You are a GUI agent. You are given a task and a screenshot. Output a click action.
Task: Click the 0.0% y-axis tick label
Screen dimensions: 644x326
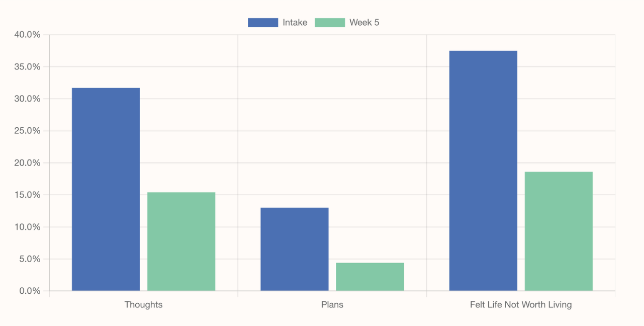[29, 291]
